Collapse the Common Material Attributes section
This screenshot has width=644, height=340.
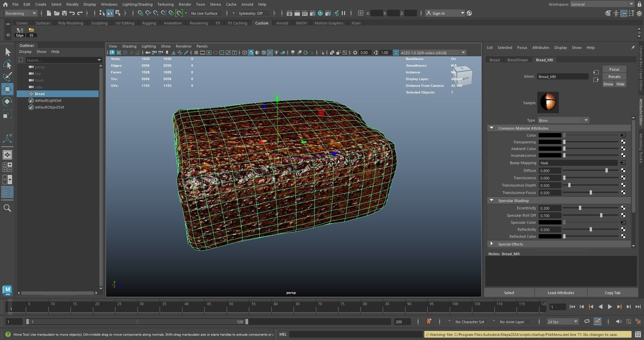[491, 128]
